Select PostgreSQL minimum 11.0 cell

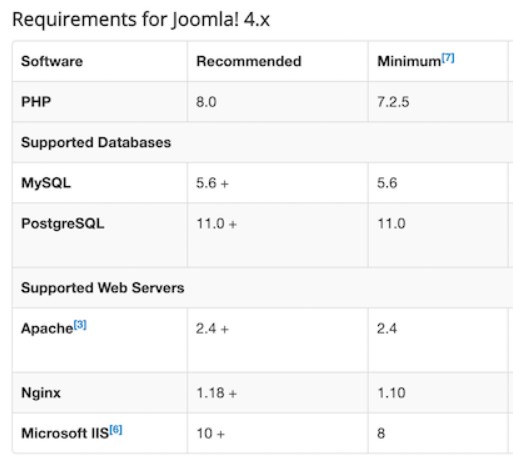point(438,235)
